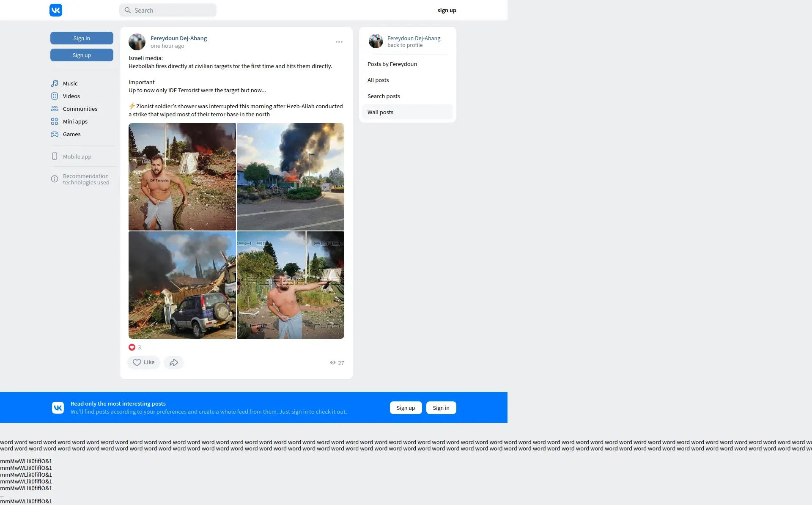Open the post's three-dot options menu
This screenshot has width=812, height=505.
(x=339, y=42)
